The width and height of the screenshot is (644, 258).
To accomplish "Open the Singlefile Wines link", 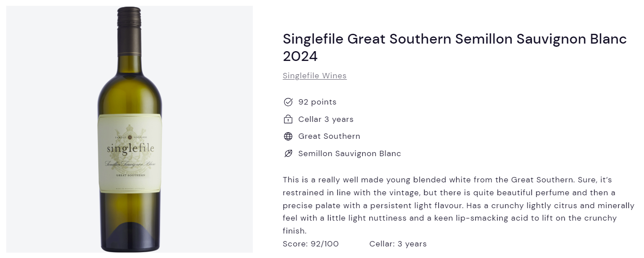I will point(315,76).
